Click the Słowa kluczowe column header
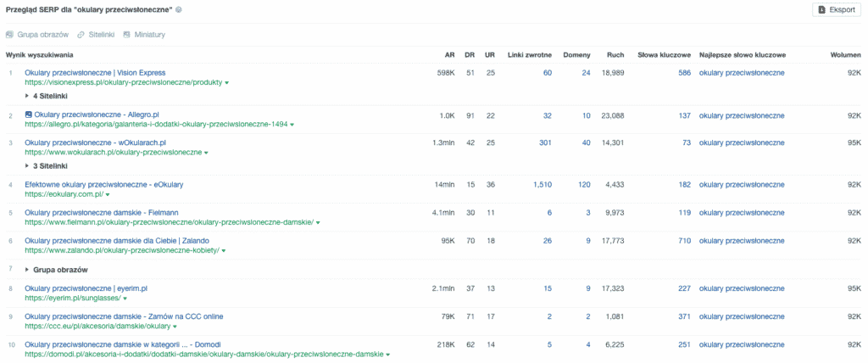This screenshot has height=363, width=868. (x=665, y=55)
